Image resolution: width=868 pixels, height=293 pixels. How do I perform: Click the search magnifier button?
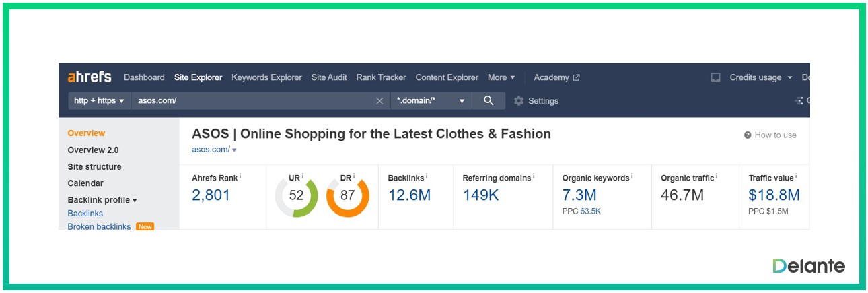(x=489, y=100)
